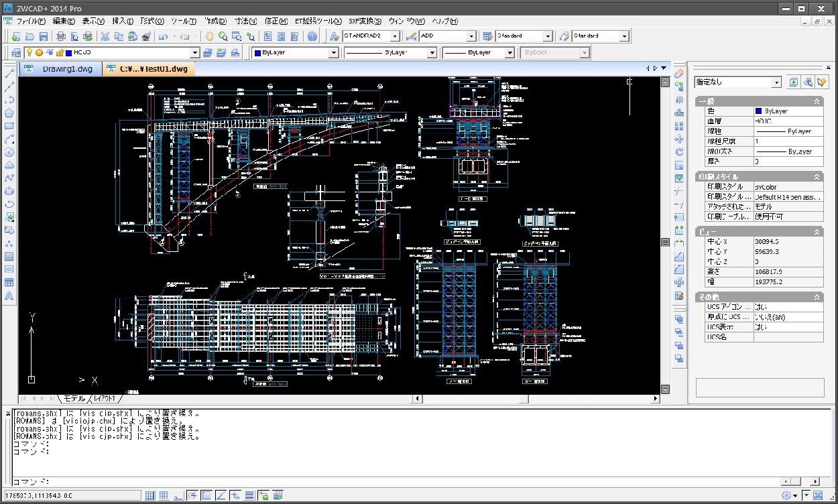Select the Erase tool in modify toolbar
Screen dimensions: 838x504
(x=678, y=72)
